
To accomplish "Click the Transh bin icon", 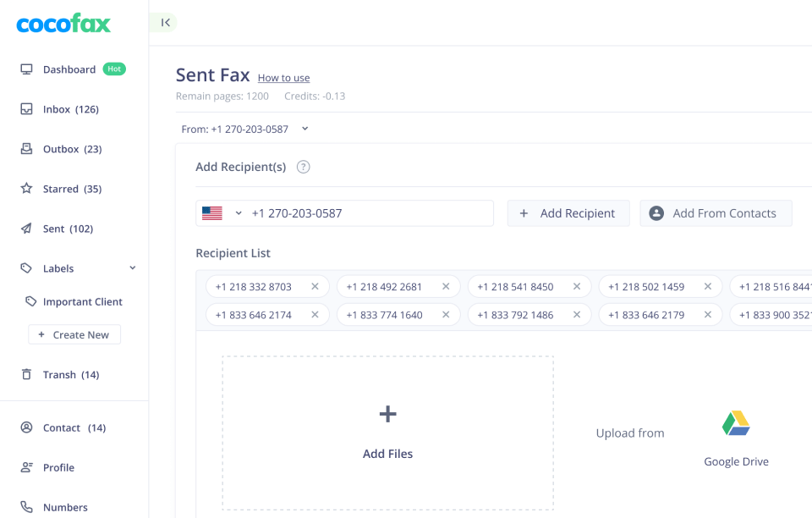I will (26, 374).
